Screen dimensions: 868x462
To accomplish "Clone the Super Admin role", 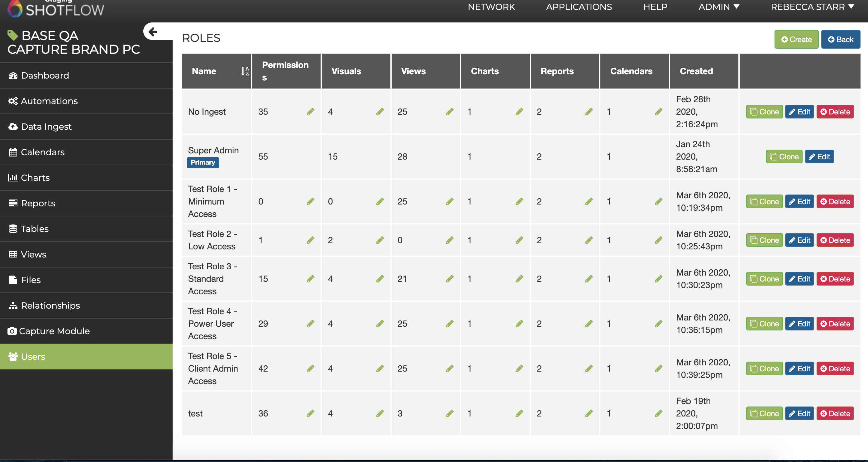I will click(784, 157).
